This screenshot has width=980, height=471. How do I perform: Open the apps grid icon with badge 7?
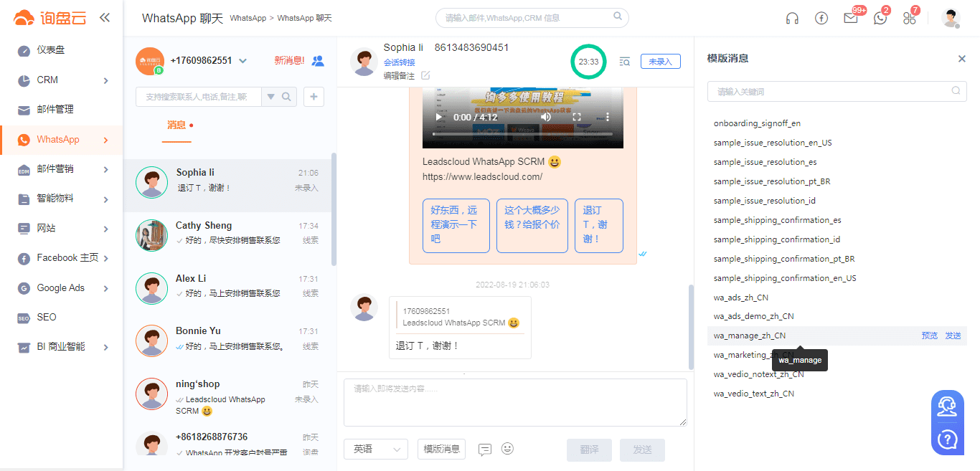click(910, 19)
